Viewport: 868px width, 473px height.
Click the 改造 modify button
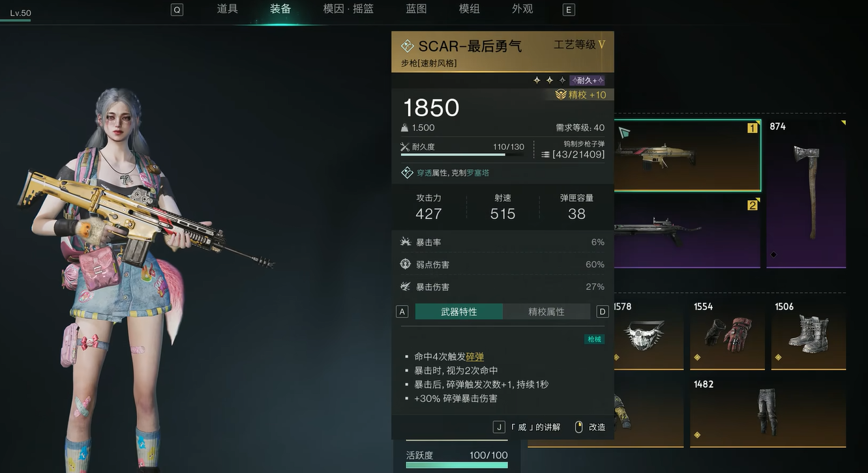pyautogui.click(x=590, y=427)
